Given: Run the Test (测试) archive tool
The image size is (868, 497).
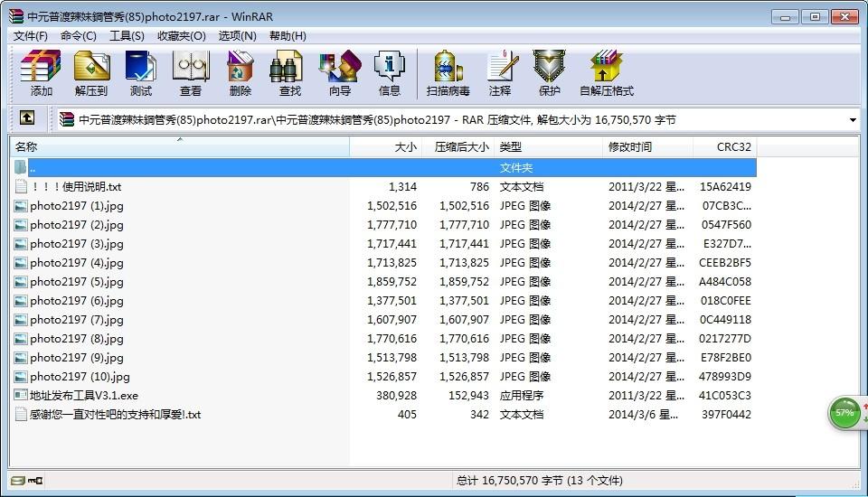Looking at the screenshot, I should 140,72.
